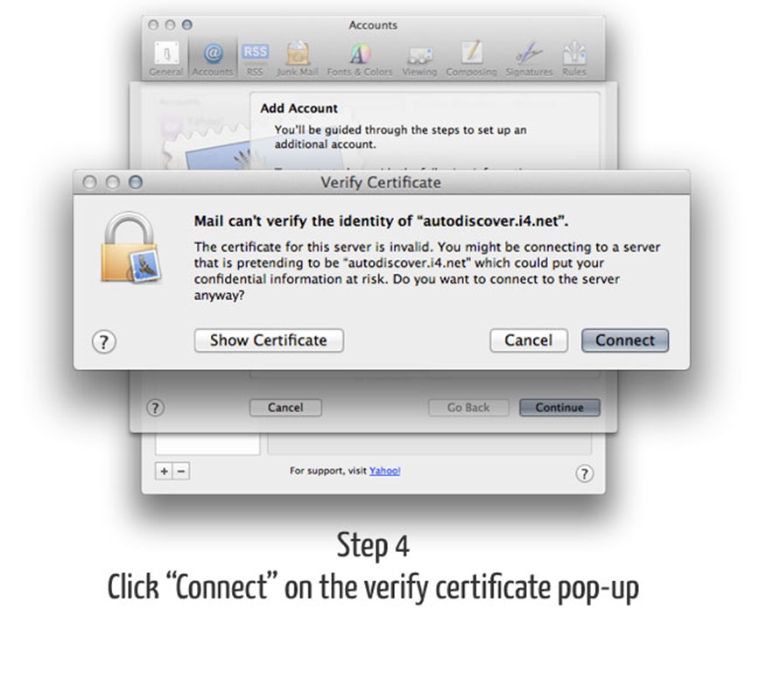Add a new account with plus button
This screenshot has height=700, width=759.
(164, 471)
